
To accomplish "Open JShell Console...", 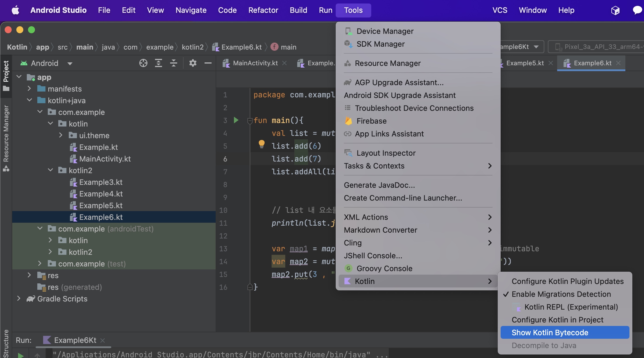I will click(x=418, y=255).
